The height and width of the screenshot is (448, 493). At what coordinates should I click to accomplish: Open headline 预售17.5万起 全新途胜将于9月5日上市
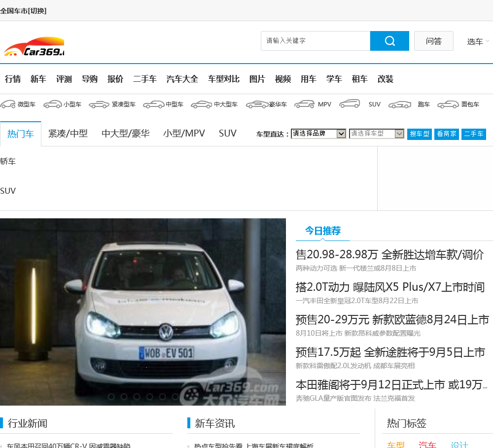tap(390, 352)
